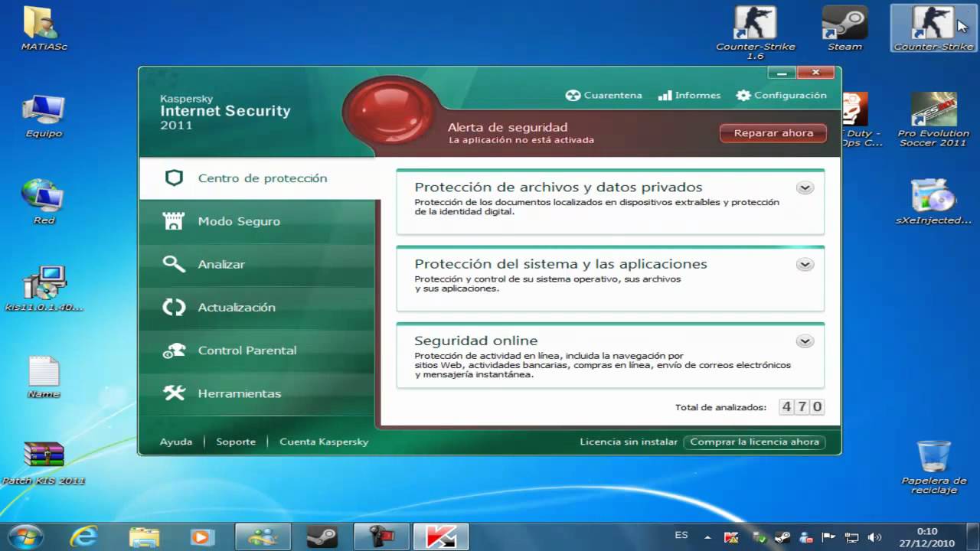Open the Cuenta Kaspersky link
This screenshot has height=551, width=980.
coord(324,442)
